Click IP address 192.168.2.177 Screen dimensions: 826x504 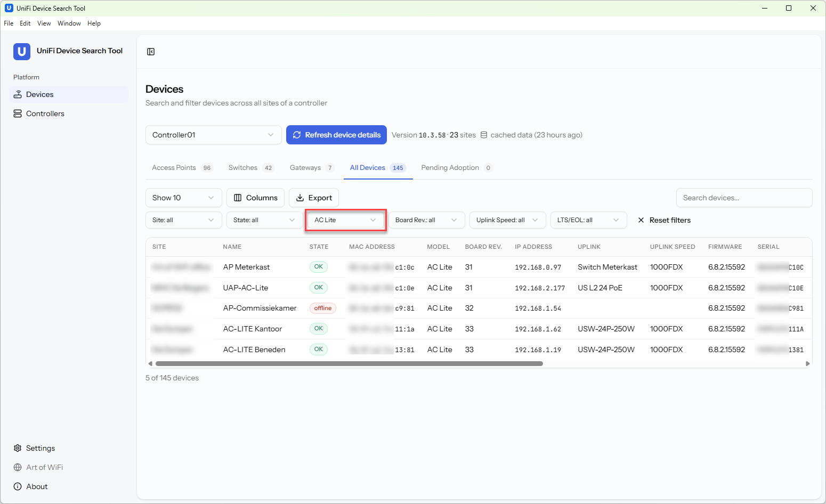pyautogui.click(x=540, y=288)
